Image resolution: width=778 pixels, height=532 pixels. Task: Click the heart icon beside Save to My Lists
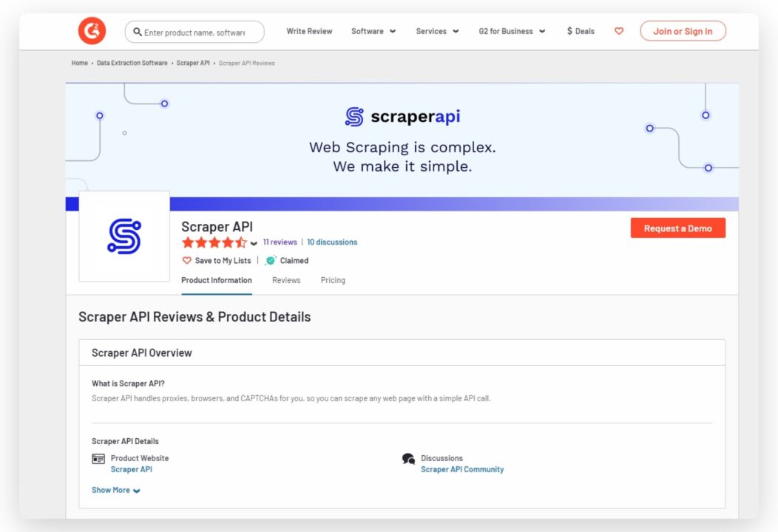pos(186,260)
